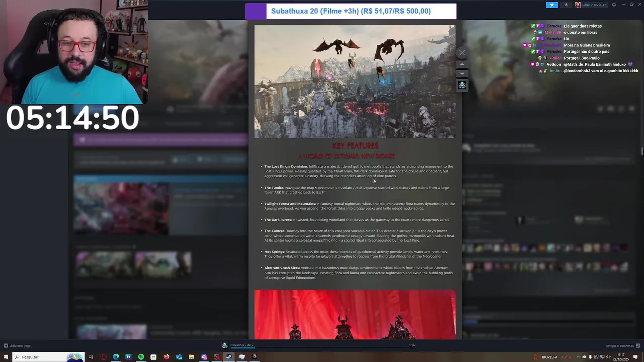Viewport: 644px width, 362px height.
Task: Click the Steam page scrollbar thumb
Action: point(642,151)
